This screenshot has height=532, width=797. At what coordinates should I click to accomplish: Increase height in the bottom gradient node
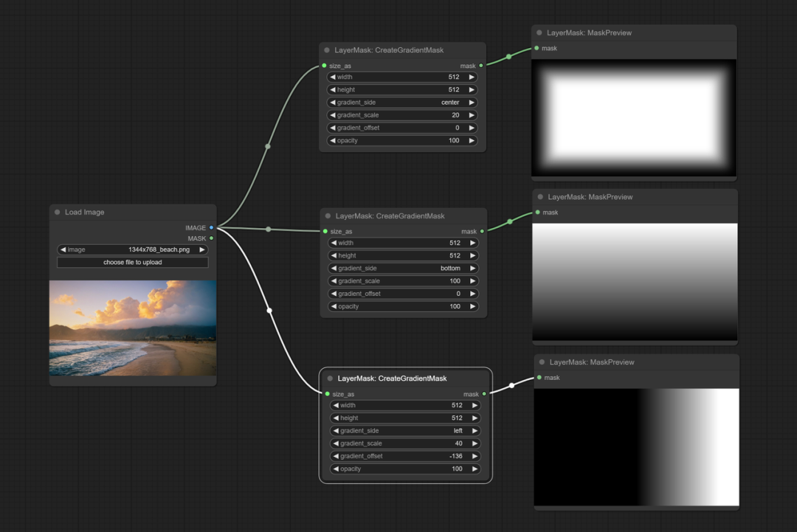pos(473,255)
